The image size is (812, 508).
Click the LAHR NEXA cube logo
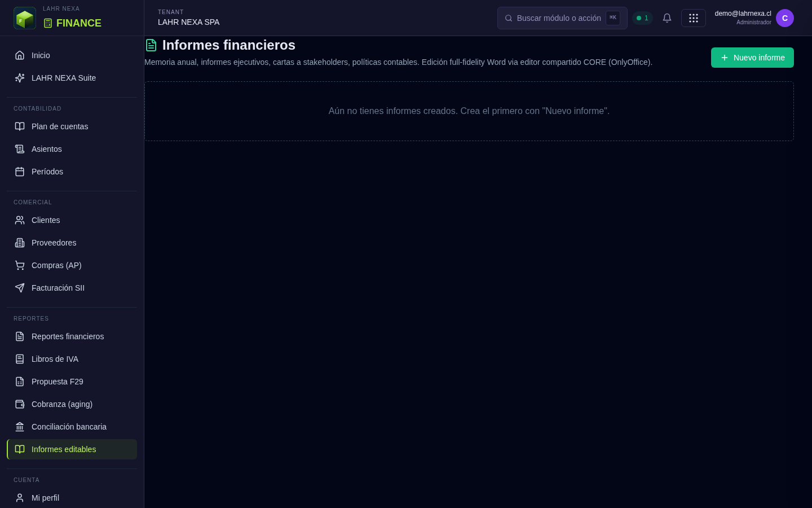tap(25, 18)
